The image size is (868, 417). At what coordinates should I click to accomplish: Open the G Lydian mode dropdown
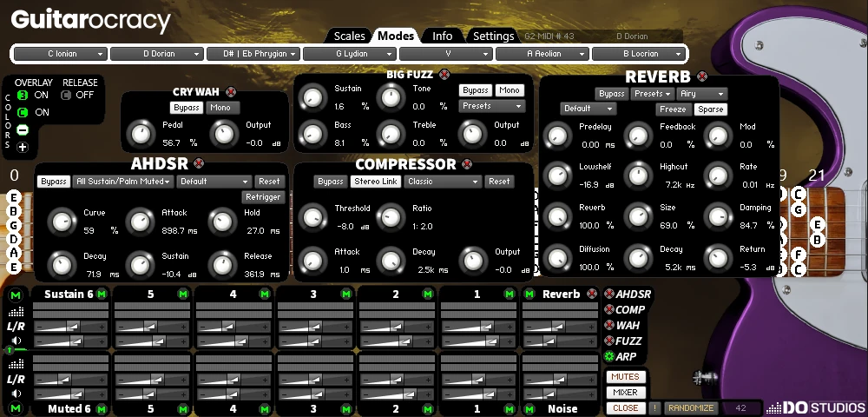point(349,54)
